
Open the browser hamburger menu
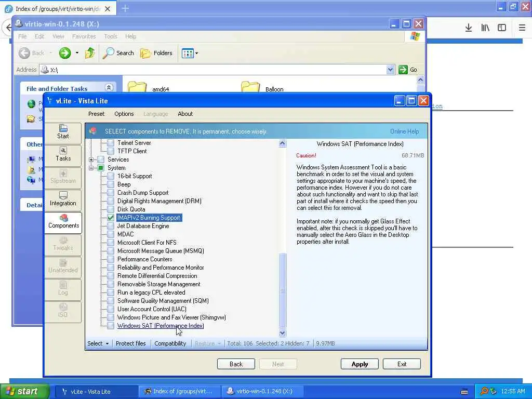(x=522, y=28)
